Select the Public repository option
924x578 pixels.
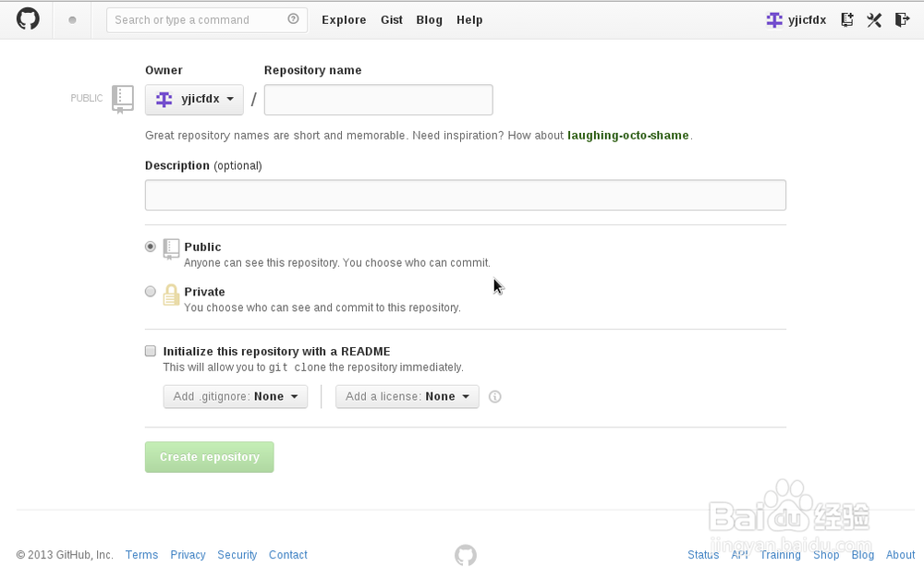(151, 247)
